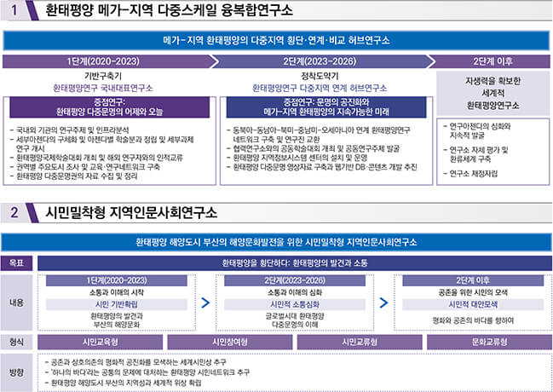Screen dimensions: 553x392
Task: Click the text '기반구축기'
Action: [103, 76]
